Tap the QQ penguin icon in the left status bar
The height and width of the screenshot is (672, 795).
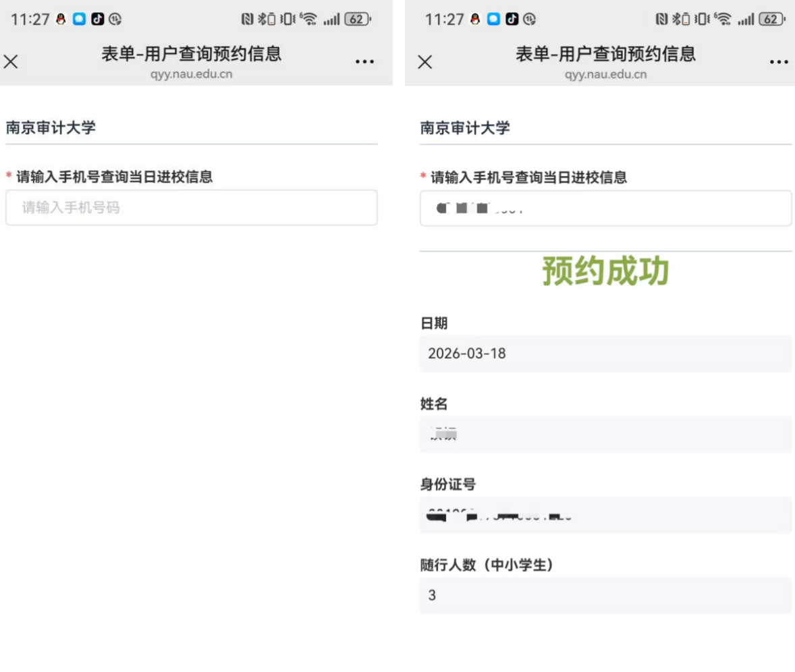(61, 20)
